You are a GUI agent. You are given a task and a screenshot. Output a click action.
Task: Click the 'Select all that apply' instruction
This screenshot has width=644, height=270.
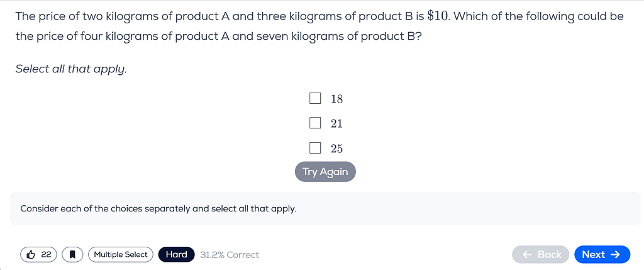click(x=71, y=69)
